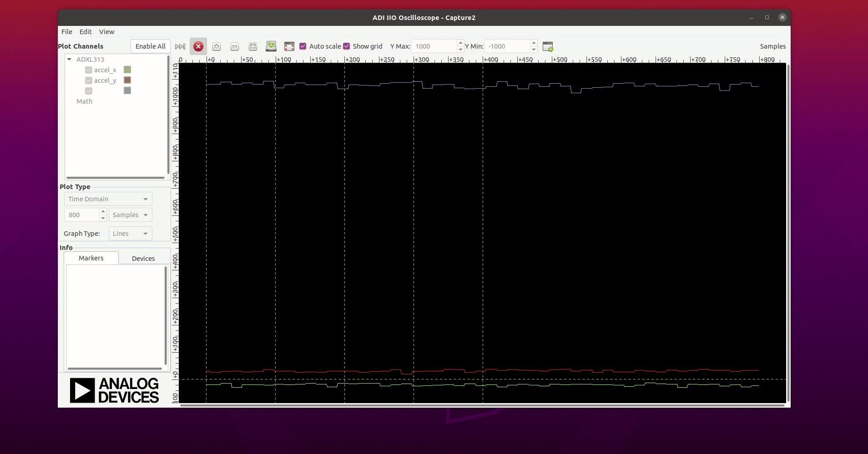Click the zoom out plot icon
Image resolution: width=868 pixels, height=454 pixels.
click(235, 46)
